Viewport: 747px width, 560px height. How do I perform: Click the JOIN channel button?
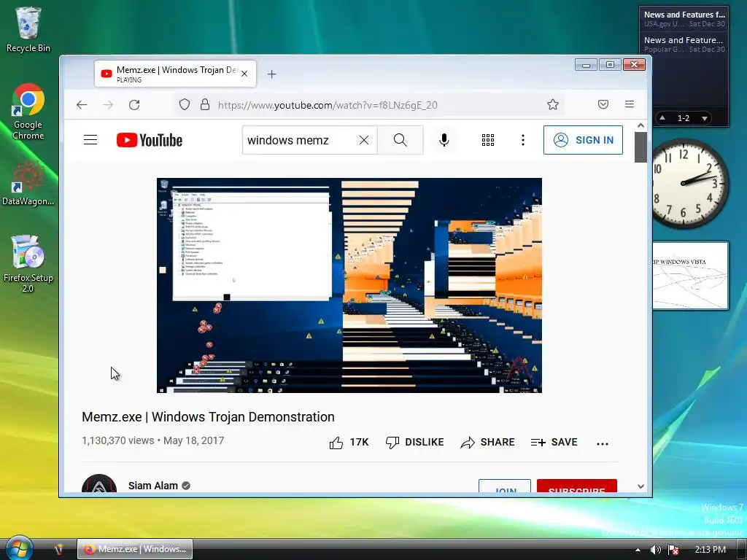pos(505,486)
